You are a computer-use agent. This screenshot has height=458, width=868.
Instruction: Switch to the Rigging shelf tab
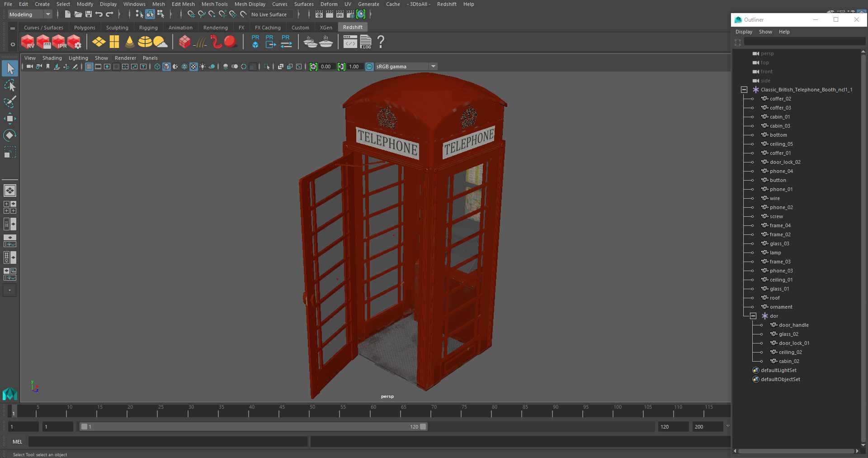coord(148,28)
